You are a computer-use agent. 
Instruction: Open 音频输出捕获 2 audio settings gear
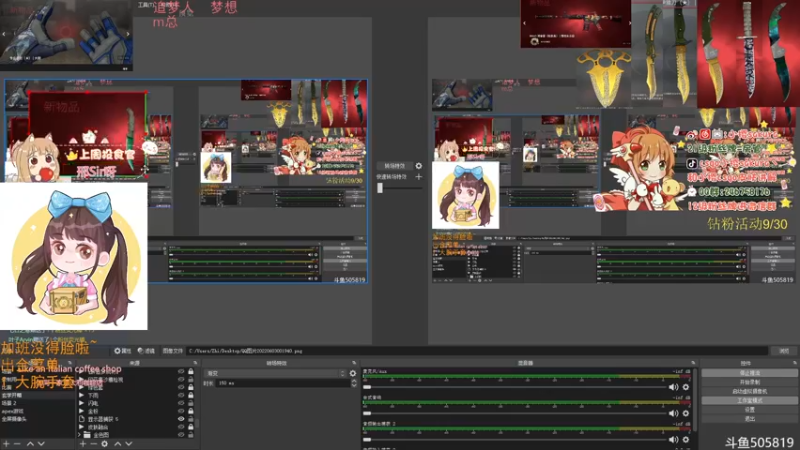pyautogui.click(x=686, y=439)
